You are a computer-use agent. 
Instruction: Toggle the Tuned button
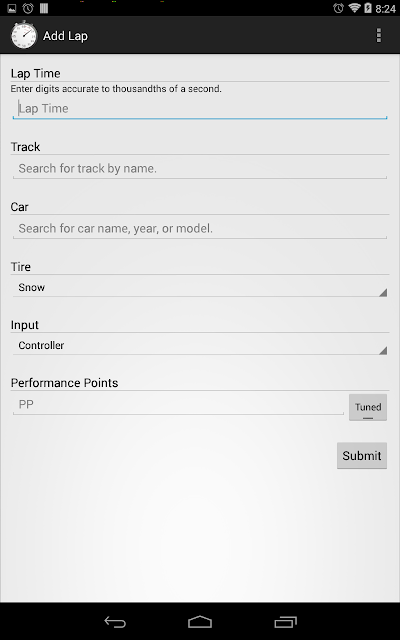tap(368, 407)
